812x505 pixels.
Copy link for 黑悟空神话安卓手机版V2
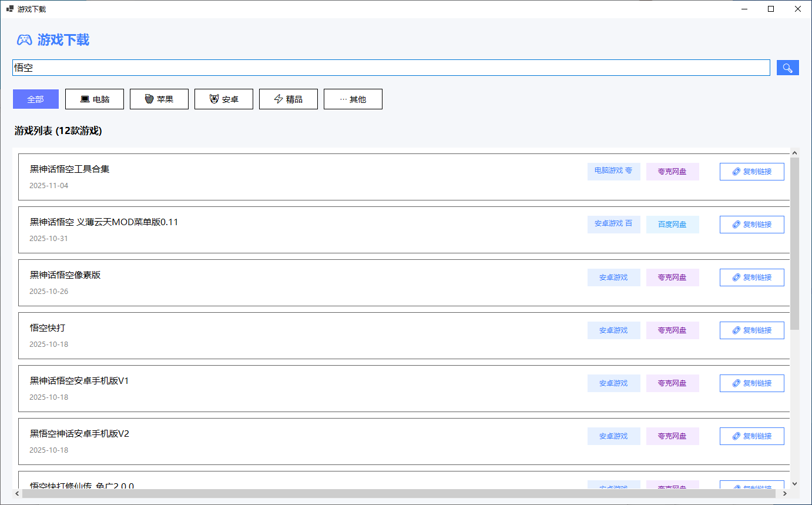coord(751,436)
